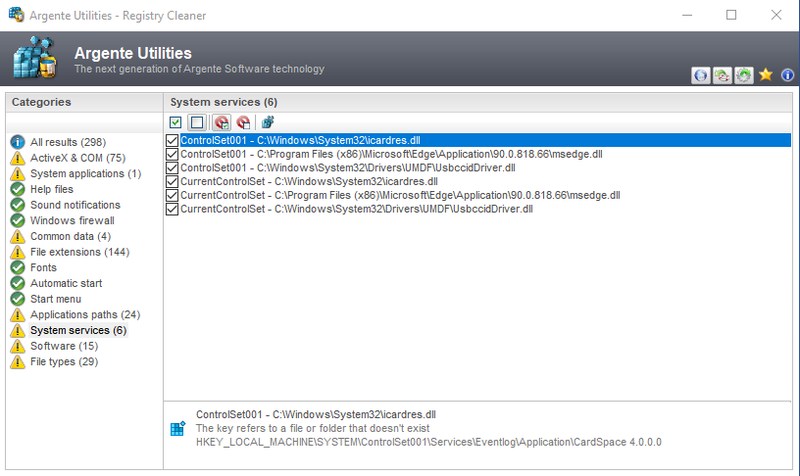This screenshot has width=800, height=476.
Task: Click the green check icon beside Help files
Action: coord(17,189)
